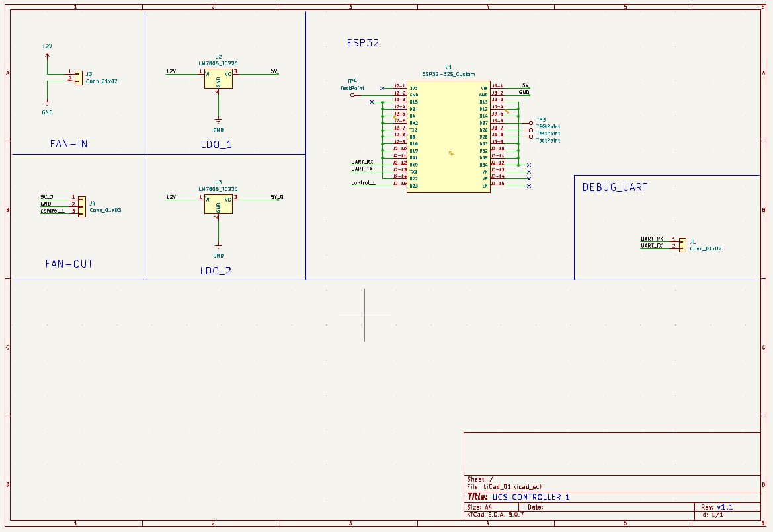Image resolution: width=773 pixels, height=532 pixels.
Task: Select the ESP32 U1 module body
Action: point(449,137)
